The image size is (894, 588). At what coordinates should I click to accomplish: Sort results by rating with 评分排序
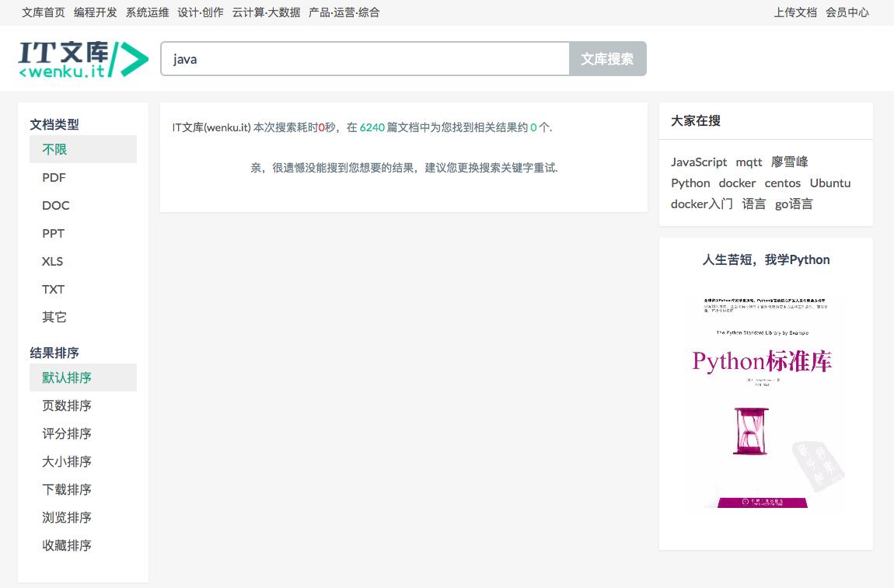point(65,433)
